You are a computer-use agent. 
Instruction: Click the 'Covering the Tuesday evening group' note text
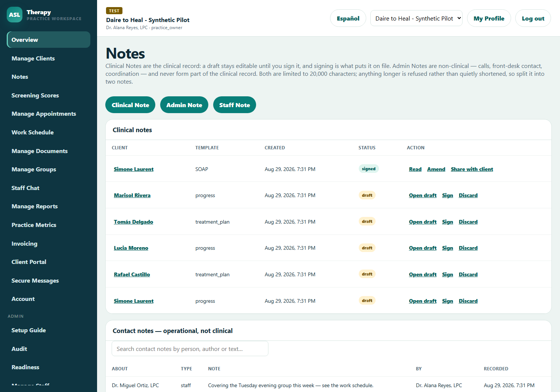coord(290,385)
